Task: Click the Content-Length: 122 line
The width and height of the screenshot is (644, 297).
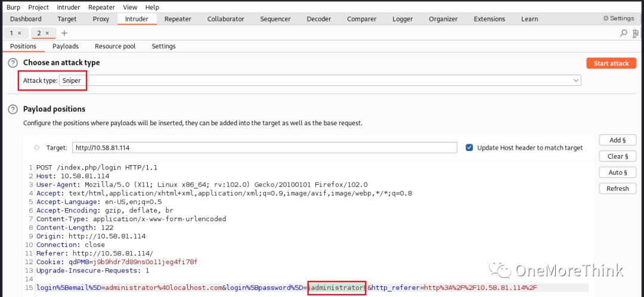Action: 75,228
